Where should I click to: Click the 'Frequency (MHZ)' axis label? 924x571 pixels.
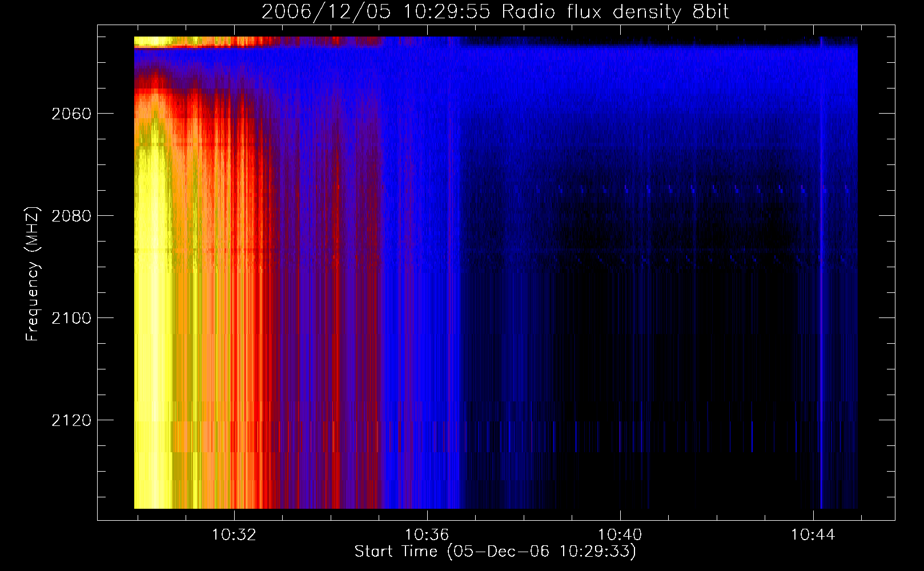[33, 274]
